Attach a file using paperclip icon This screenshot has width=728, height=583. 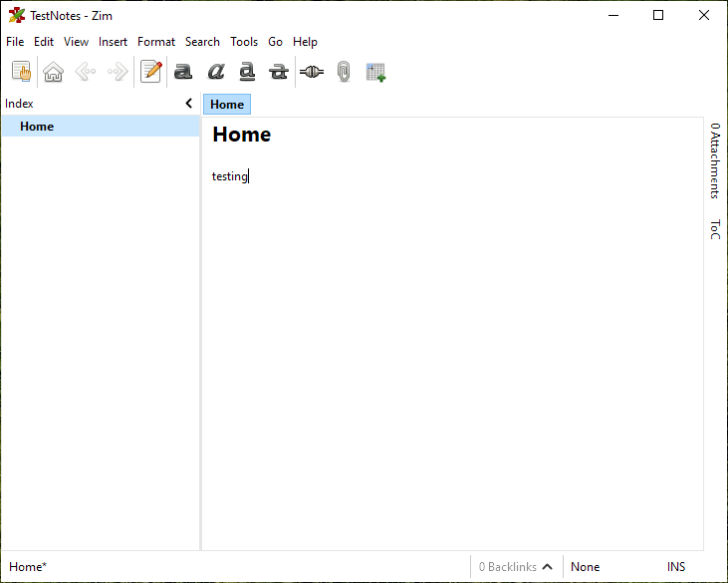(344, 72)
